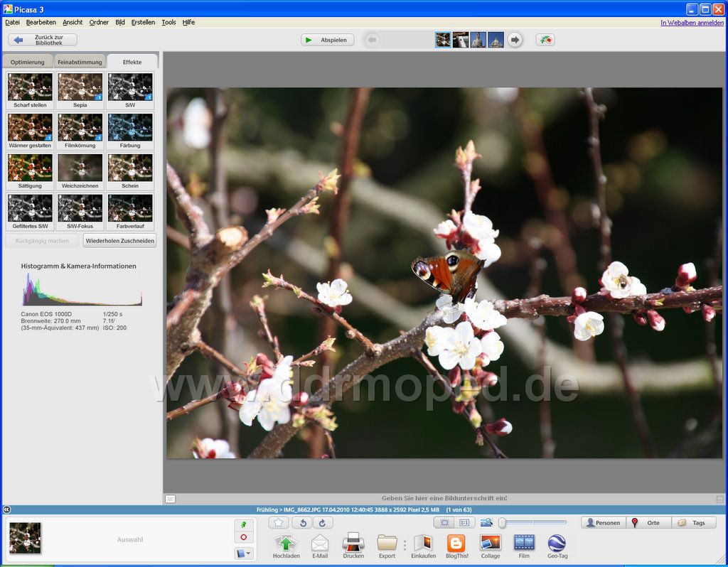Rotate image counterclockwise
The height and width of the screenshot is (567, 728).
301,523
